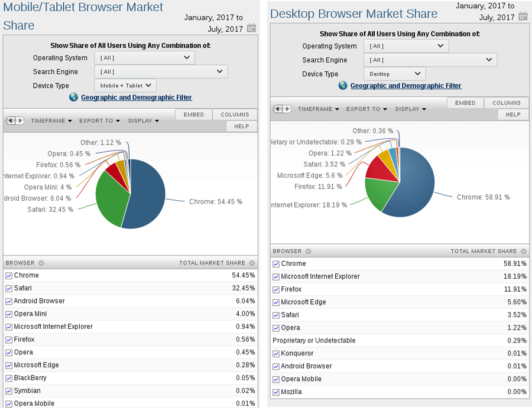Screen dimensions: 532x408
Task: Open Search Engine dropdown in Mobile/Tablet panel
Action: pos(161,71)
